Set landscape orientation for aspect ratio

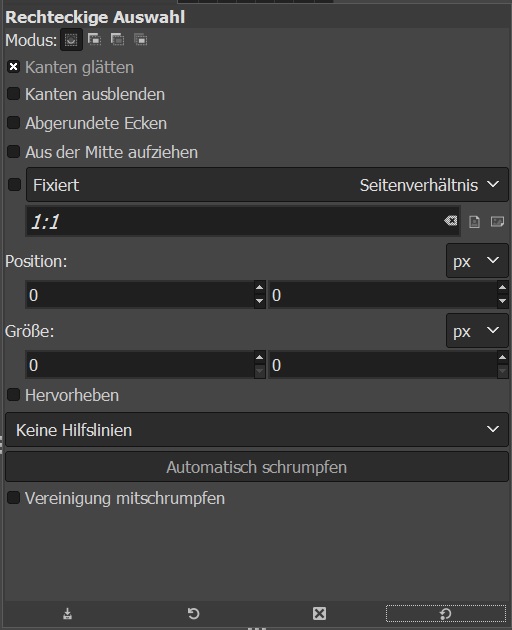click(x=498, y=221)
